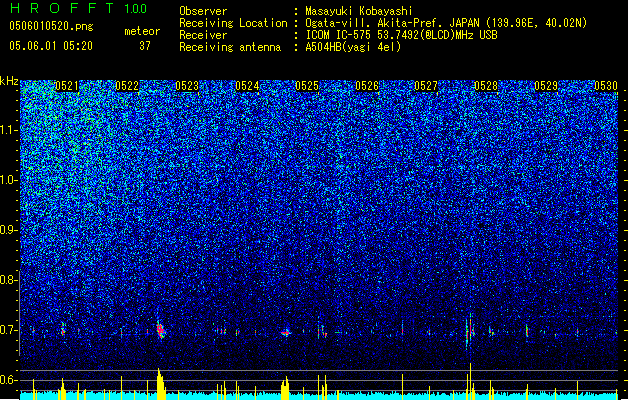
Task: Click observer name Masayuki Kobayashi
Action: (x=359, y=11)
